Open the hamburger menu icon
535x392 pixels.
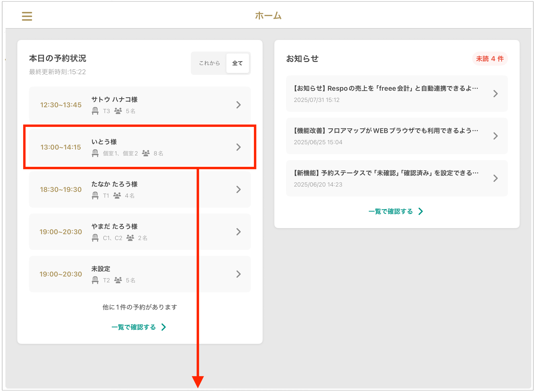[27, 16]
